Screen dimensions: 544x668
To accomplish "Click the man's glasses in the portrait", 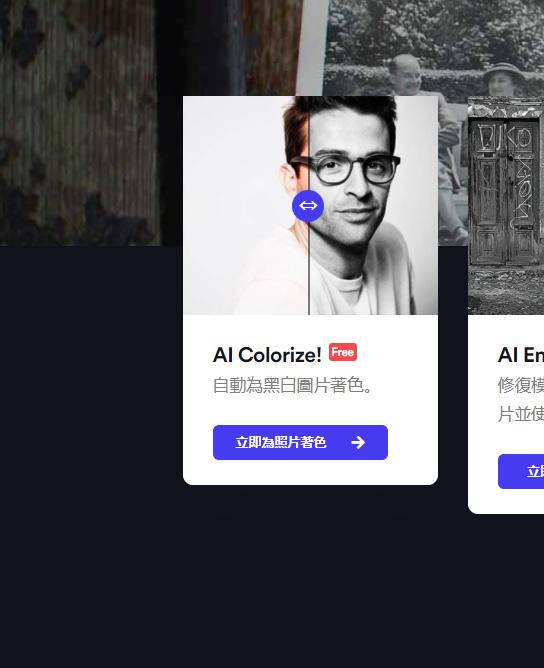I will point(345,169).
